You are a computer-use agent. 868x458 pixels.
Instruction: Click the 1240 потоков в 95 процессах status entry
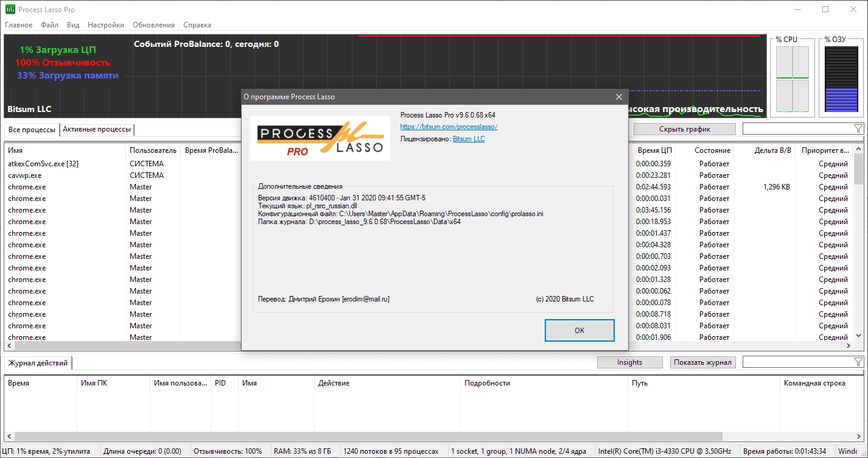(x=391, y=451)
